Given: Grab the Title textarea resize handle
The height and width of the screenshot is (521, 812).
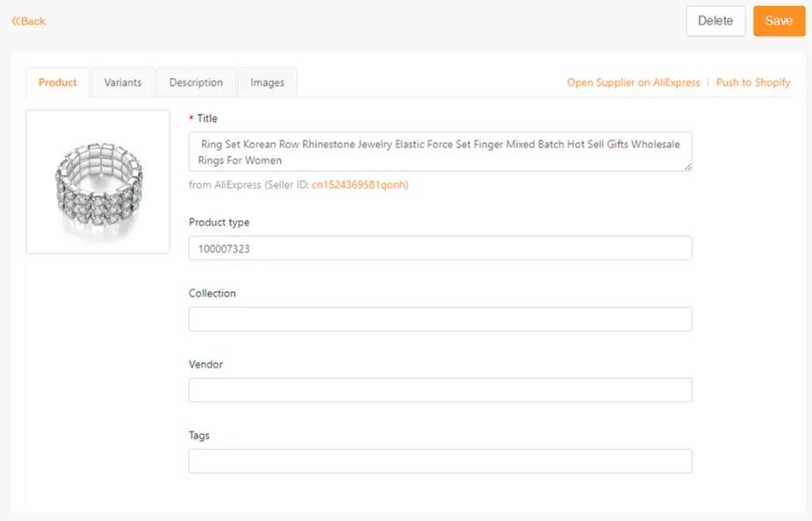Looking at the screenshot, I should pyautogui.click(x=687, y=167).
